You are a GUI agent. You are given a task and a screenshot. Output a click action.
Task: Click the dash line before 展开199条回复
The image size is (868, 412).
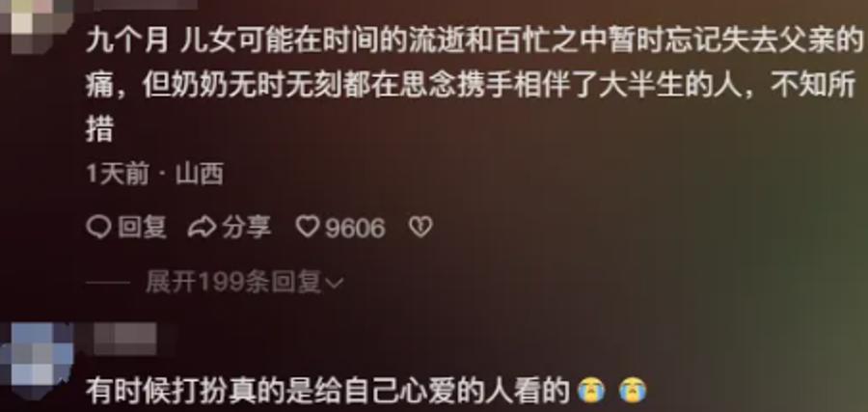click(x=108, y=283)
